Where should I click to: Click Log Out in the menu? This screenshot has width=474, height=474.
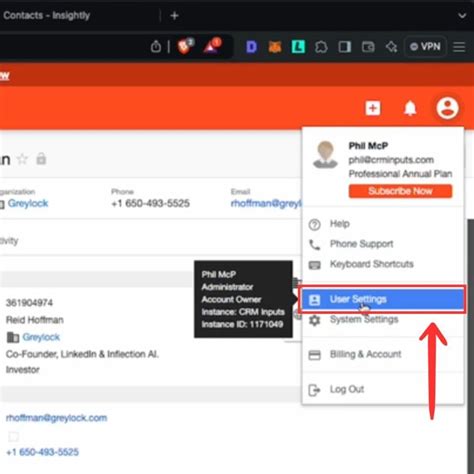click(x=383, y=389)
